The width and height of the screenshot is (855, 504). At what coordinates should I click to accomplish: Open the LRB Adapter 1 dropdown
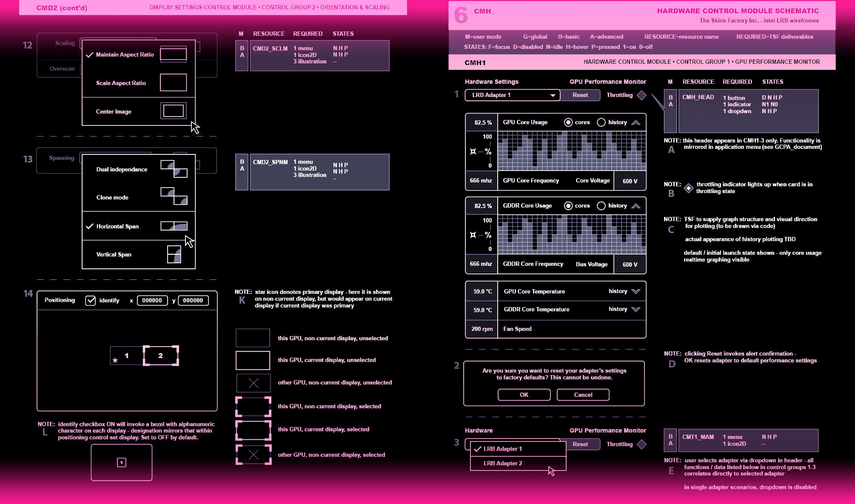[x=512, y=95]
